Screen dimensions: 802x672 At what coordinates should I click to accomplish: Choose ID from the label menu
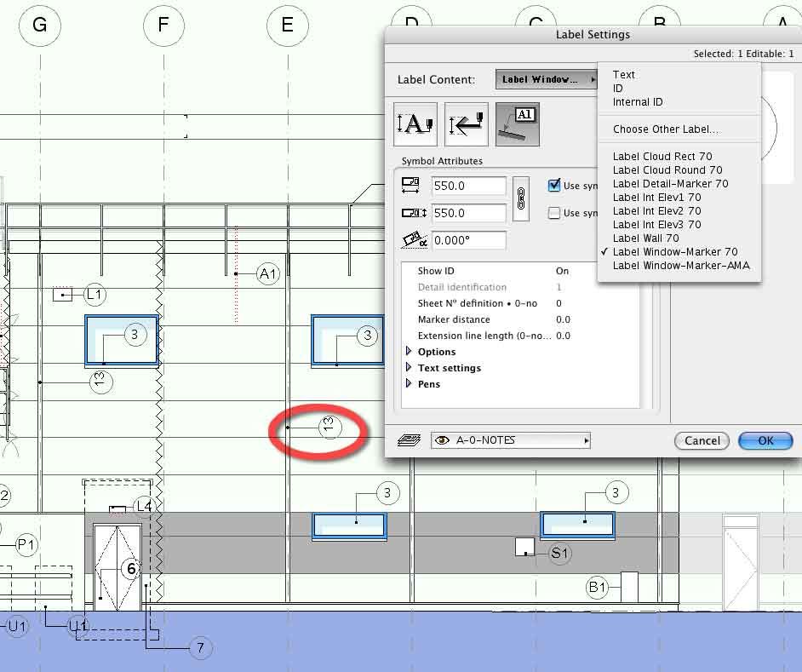(x=618, y=89)
